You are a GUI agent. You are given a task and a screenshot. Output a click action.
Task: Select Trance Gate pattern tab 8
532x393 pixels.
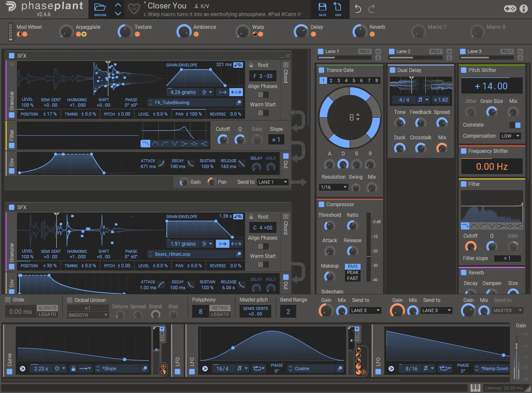coord(377,80)
